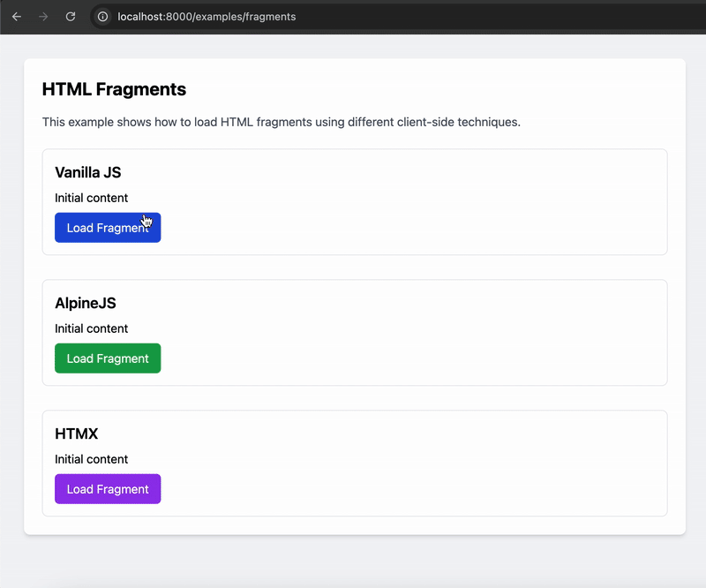
Task: Click the description paragraph about client-side techniques
Action: [281, 122]
